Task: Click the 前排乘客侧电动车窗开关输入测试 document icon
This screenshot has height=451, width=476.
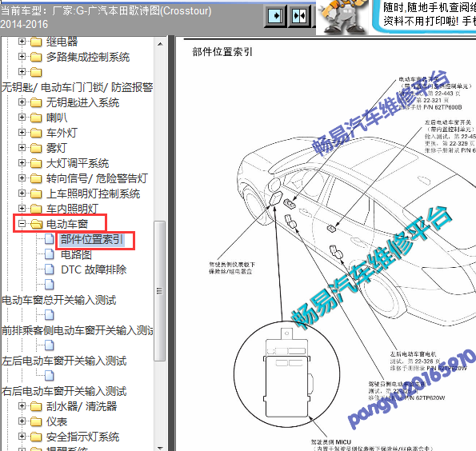Action: click(50, 315)
